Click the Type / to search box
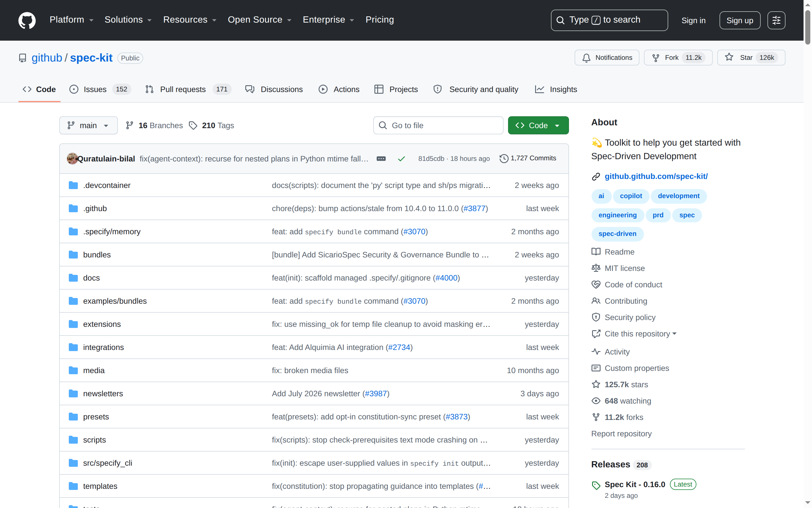The image size is (812, 508). point(609,20)
